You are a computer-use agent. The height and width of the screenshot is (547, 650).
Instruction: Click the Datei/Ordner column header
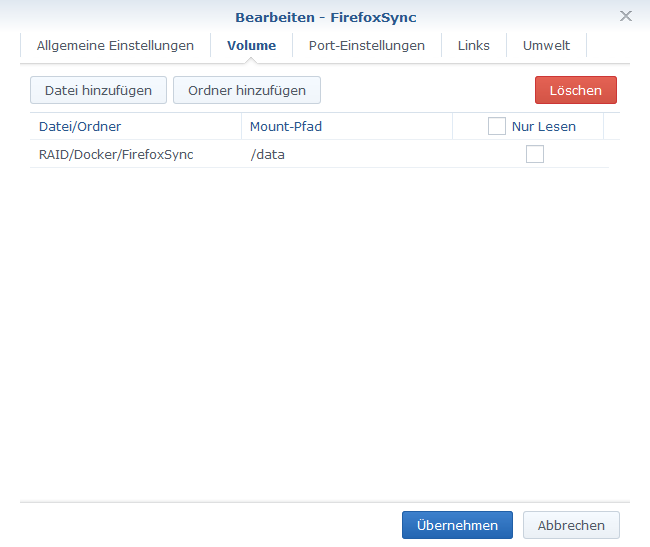[136, 126]
